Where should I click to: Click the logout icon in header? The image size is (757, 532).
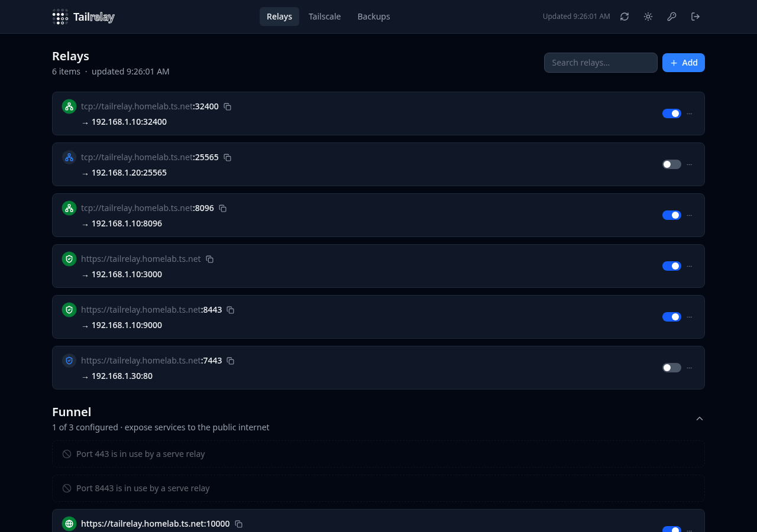tap(695, 17)
